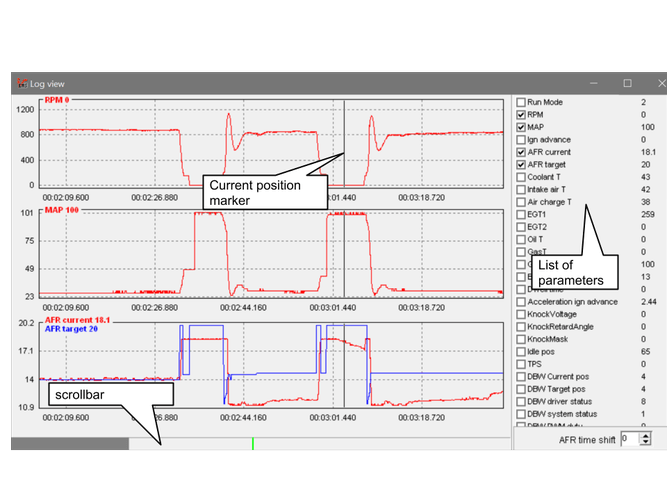Uncheck the MAP parameter checkbox
The height and width of the screenshot is (500, 667).
click(520, 127)
